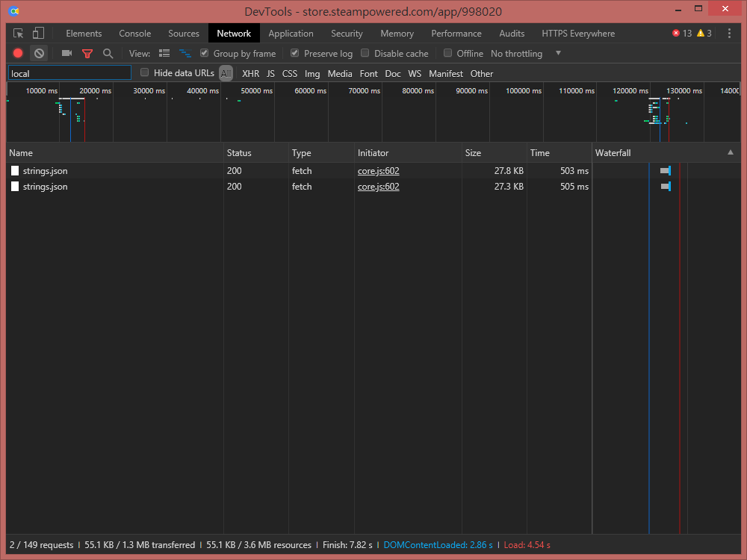Toggle the network filter bar
This screenshot has width=747, height=560.
tap(87, 53)
